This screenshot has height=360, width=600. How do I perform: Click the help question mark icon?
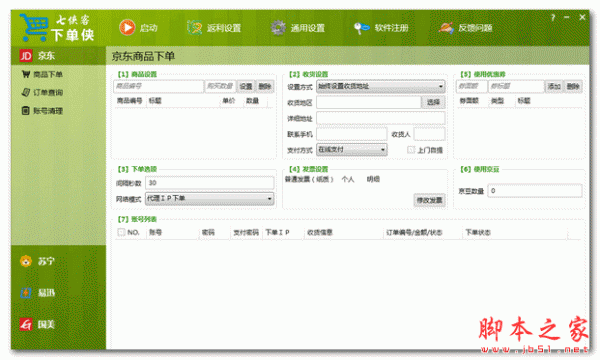point(553,18)
